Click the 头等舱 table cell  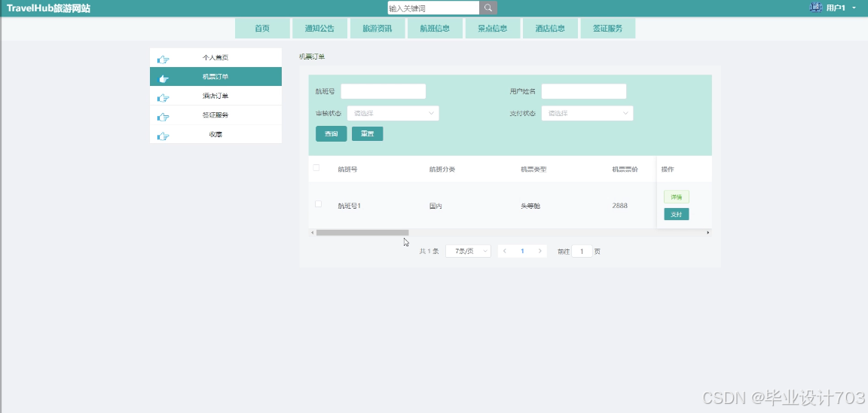pos(530,206)
